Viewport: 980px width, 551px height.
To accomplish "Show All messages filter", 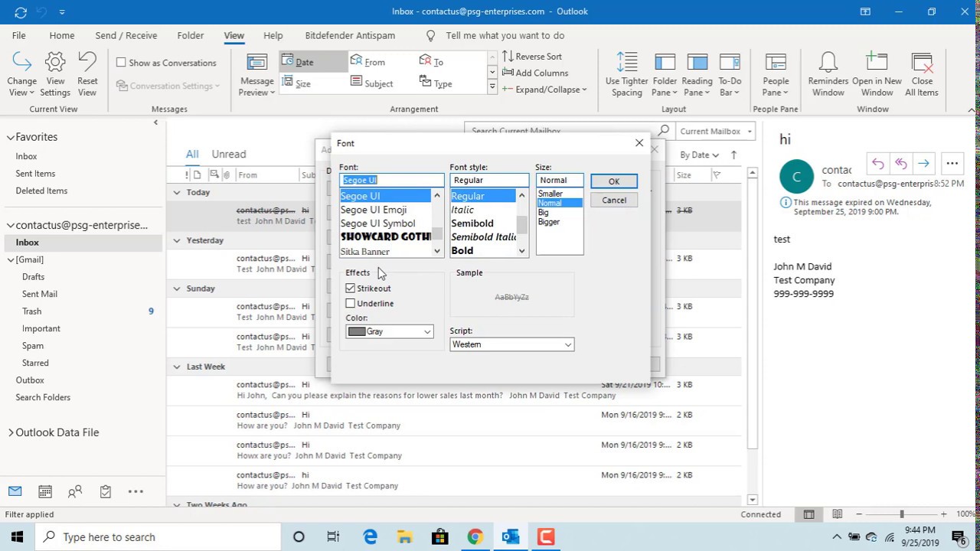I will click(x=192, y=154).
